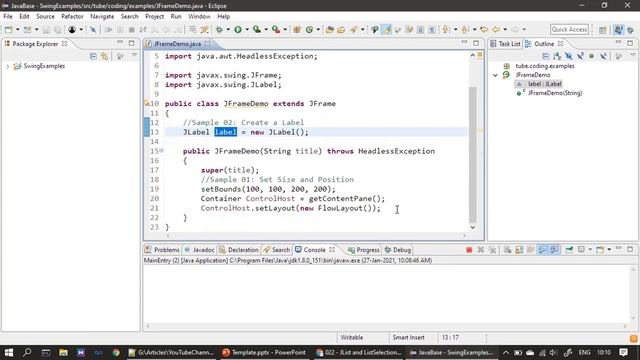Switch to the Problems tab
The height and width of the screenshot is (360, 640).
click(162, 250)
